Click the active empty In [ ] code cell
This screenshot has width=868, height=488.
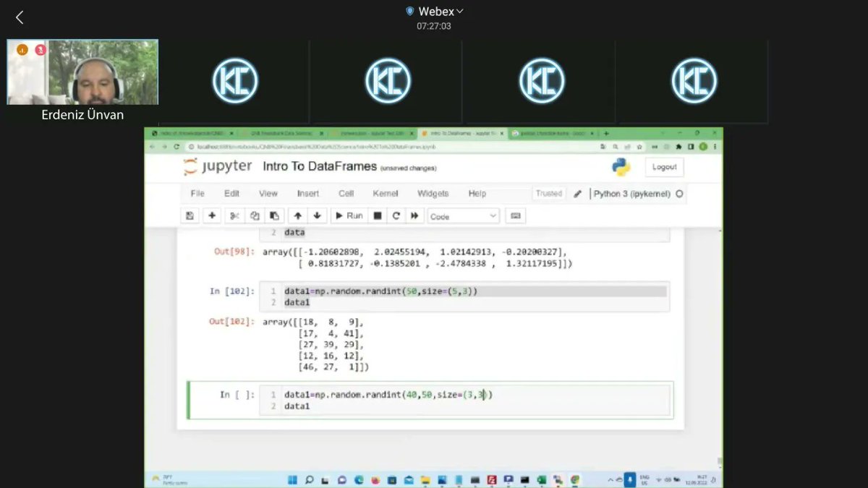pyautogui.click(x=465, y=400)
